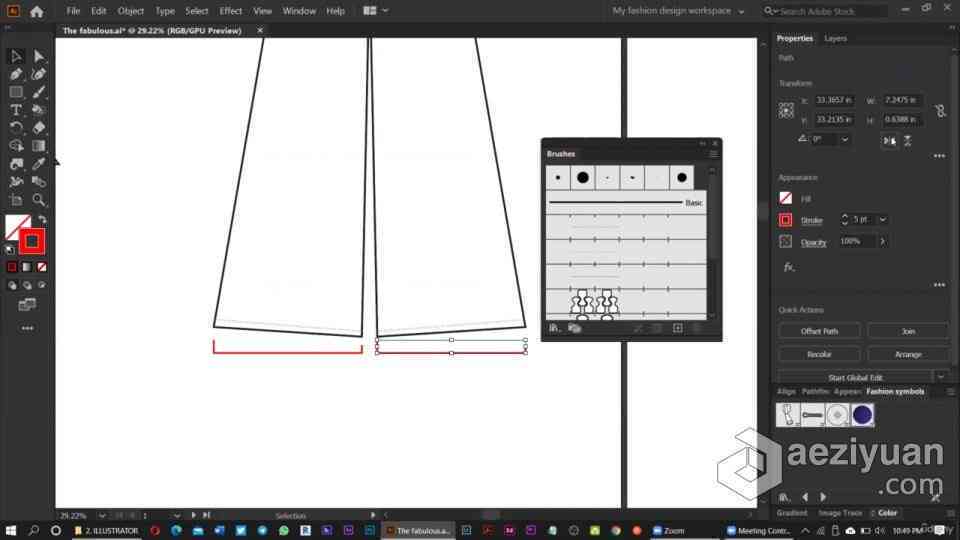
Task: Click Change Screen Mode icon
Action: (27, 304)
